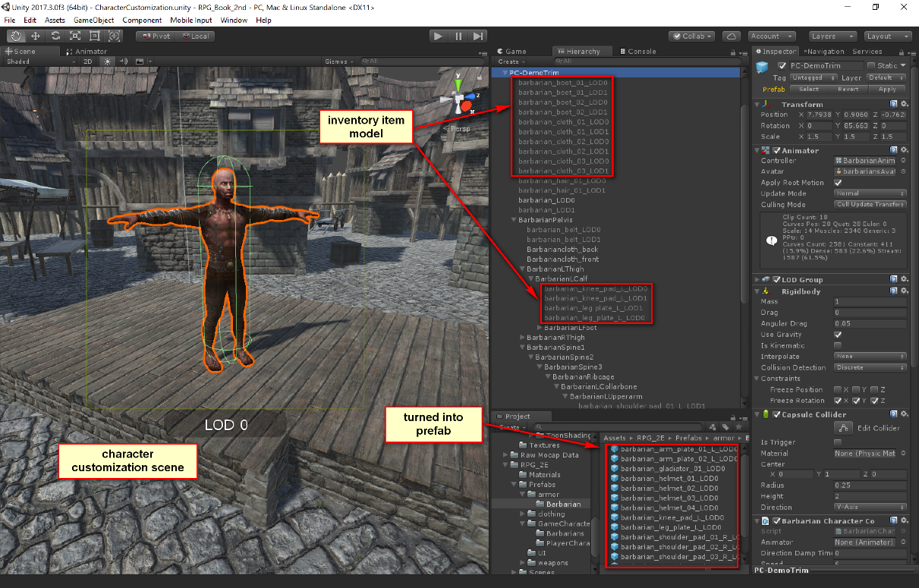This screenshot has height=588, width=919.
Task: Open the Gizmos dropdown
Action: (x=338, y=61)
